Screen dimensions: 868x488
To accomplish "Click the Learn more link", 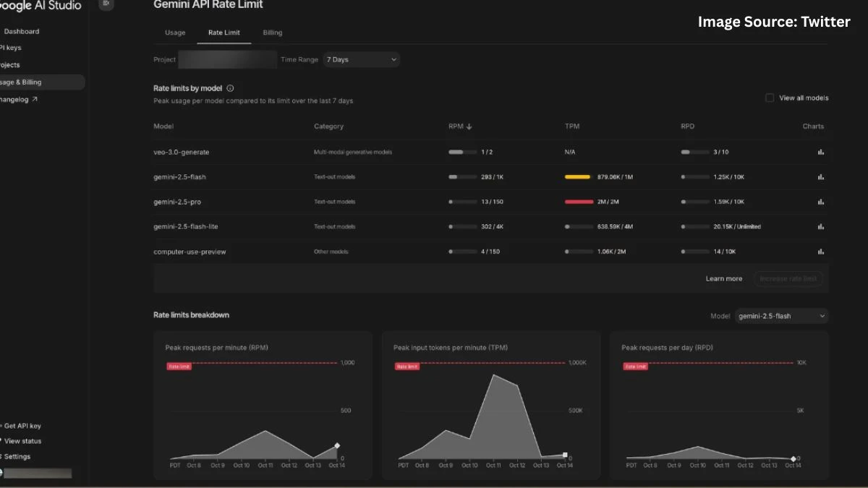I will (723, 278).
